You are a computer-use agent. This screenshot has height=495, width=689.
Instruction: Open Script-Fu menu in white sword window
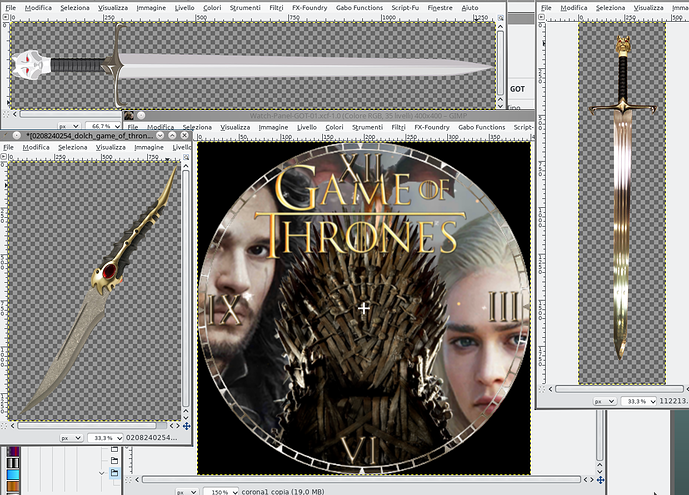[x=405, y=7]
